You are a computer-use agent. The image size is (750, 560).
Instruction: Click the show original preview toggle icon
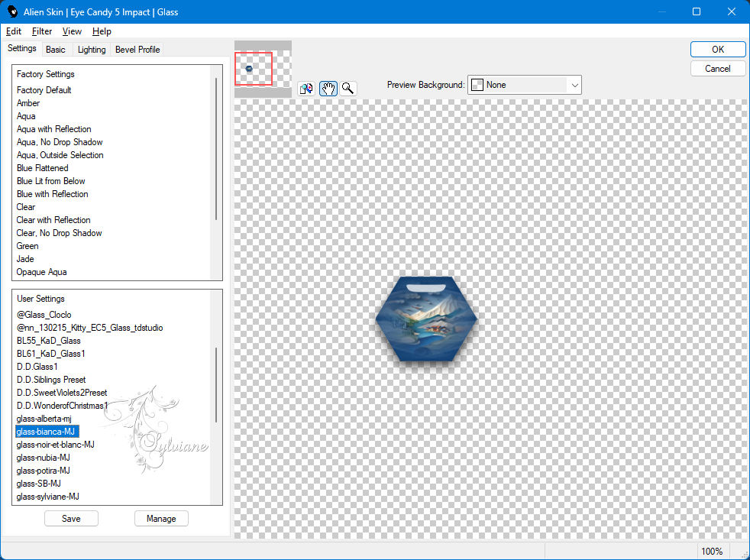click(306, 89)
